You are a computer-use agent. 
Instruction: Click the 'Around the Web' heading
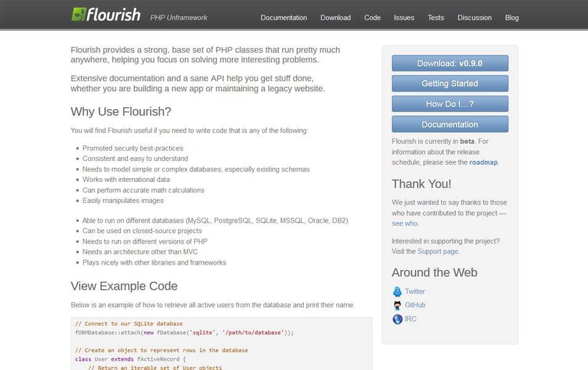tap(435, 273)
